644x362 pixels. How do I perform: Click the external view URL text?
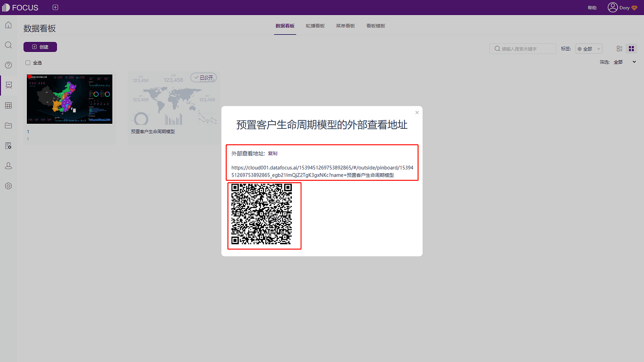(322, 171)
